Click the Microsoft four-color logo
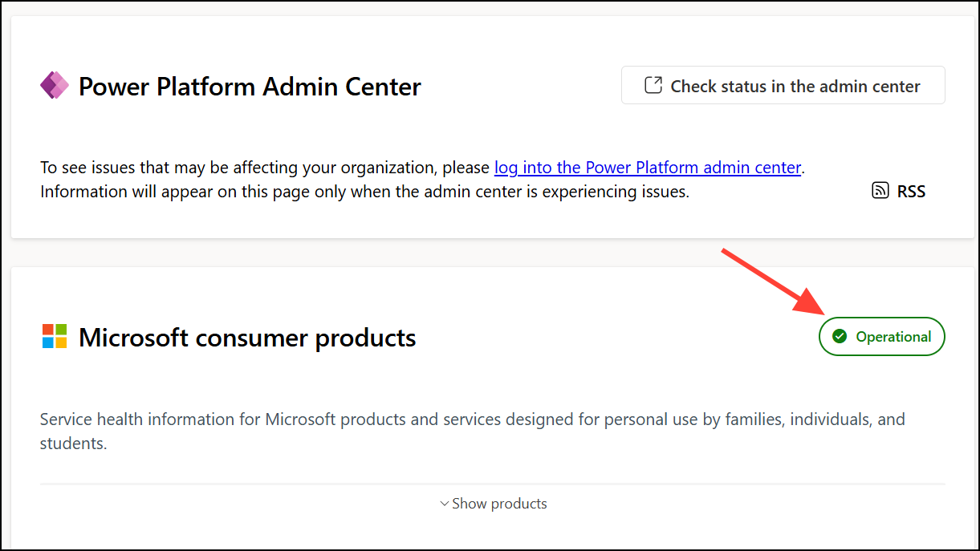 click(x=55, y=337)
